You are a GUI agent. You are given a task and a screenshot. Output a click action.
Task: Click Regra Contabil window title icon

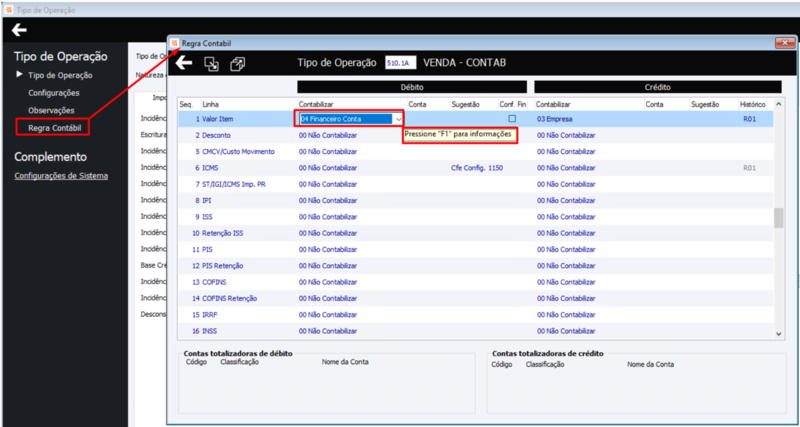click(174, 43)
